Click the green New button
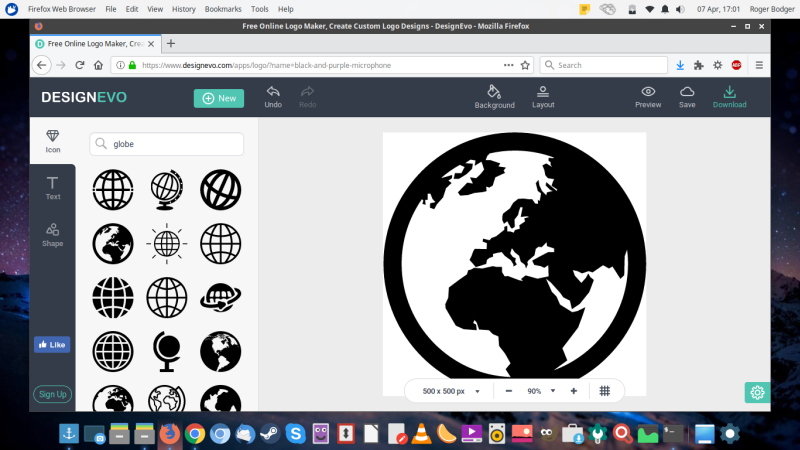The image size is (800, 450). point(218,98)
